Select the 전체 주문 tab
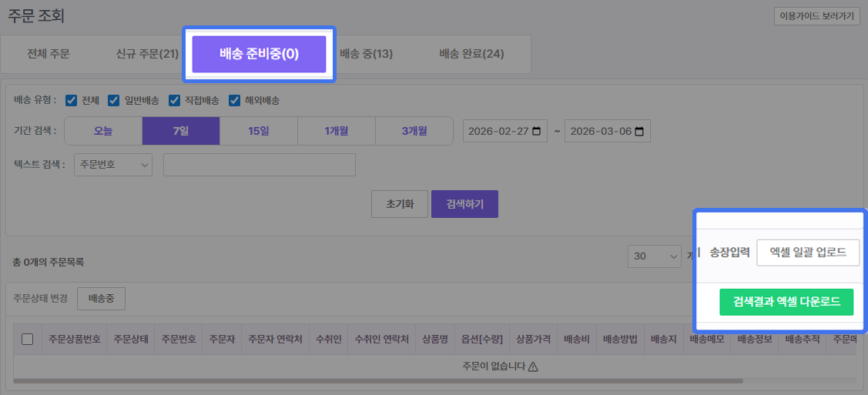 point(49,54)
